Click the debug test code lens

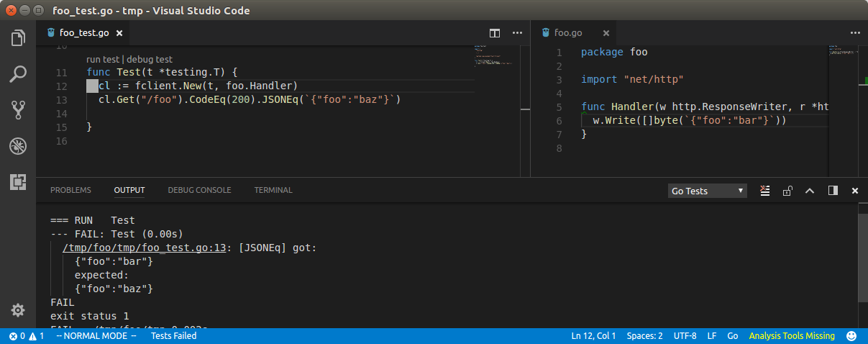[150, 60]
